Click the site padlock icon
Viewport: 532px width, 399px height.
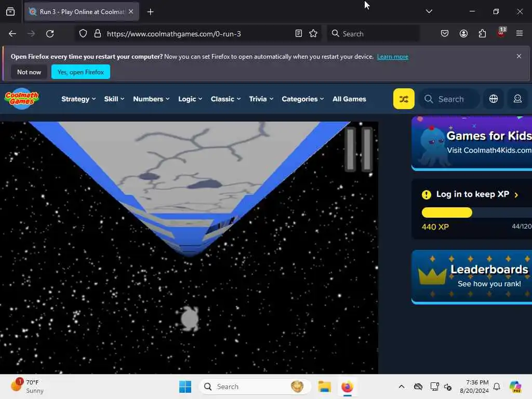[97, 34]
